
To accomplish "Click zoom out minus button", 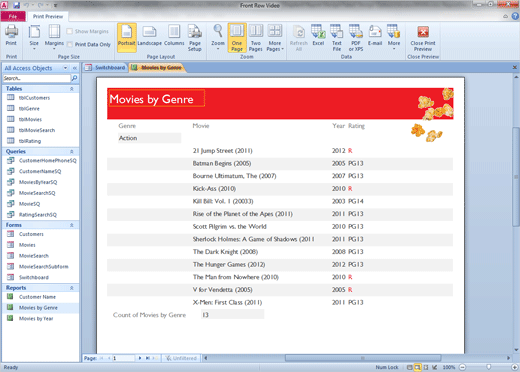I will (x=462, y=367).
